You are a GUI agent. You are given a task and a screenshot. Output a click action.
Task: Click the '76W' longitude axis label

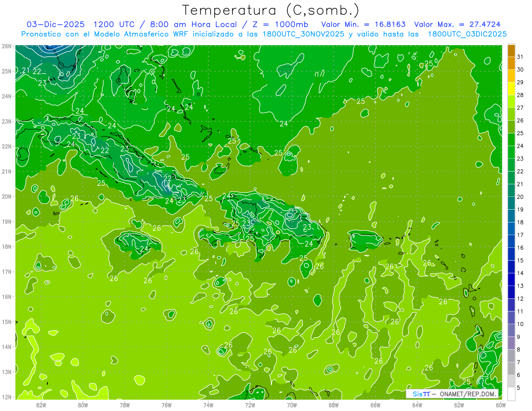167,405
